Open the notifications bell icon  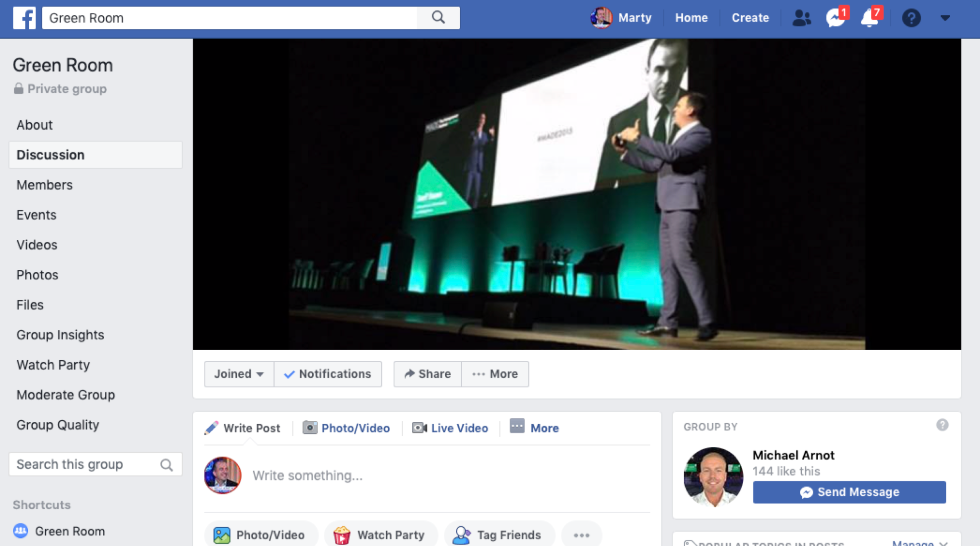[x=869, y=18]
